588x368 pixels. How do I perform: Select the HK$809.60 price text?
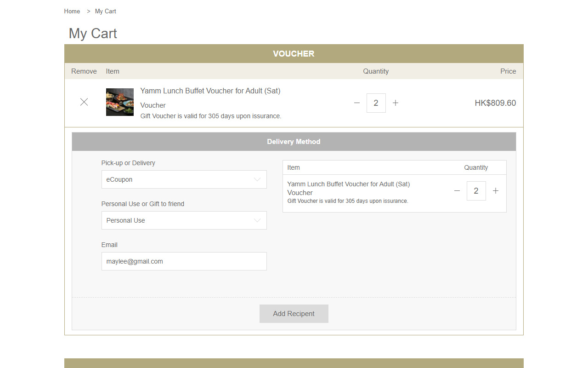tap(495, 103)
